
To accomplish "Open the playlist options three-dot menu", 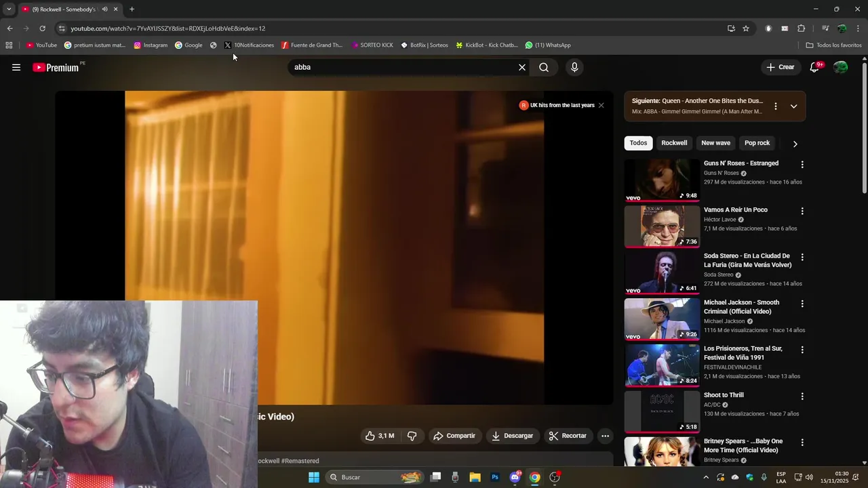I will click(776, 106).
